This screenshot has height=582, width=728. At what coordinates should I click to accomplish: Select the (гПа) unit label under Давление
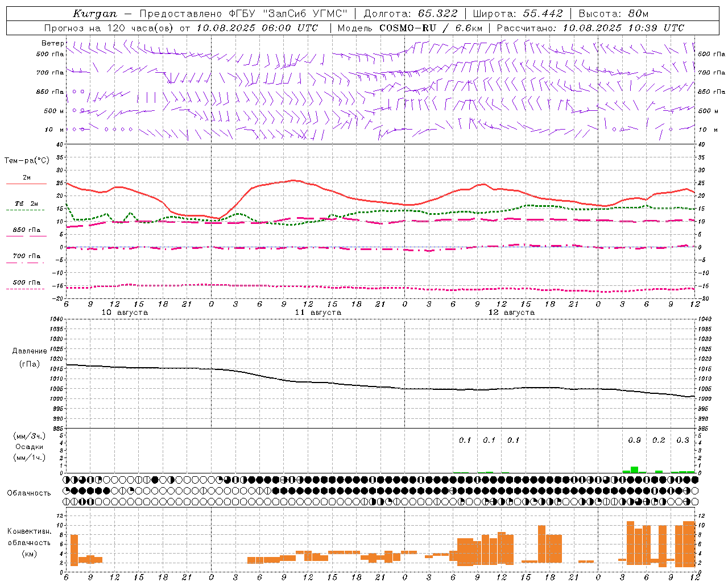coord(30,364)
